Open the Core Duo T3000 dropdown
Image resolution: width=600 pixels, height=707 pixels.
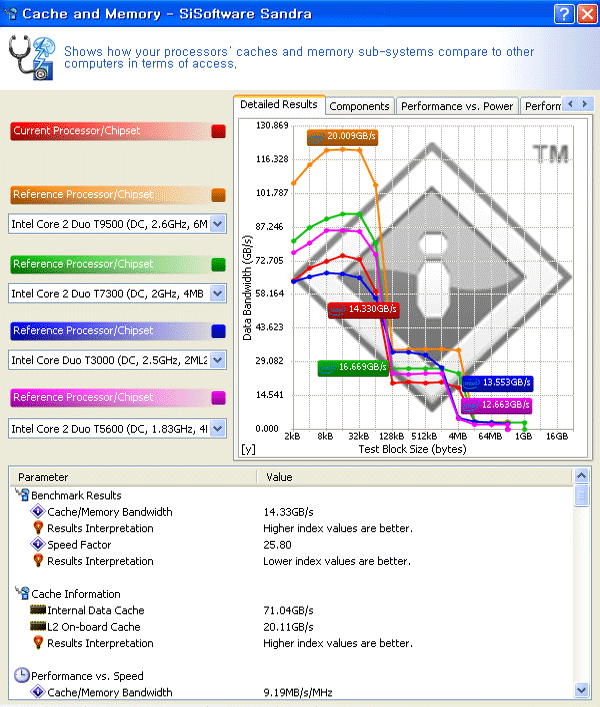[x=218, y=360]
